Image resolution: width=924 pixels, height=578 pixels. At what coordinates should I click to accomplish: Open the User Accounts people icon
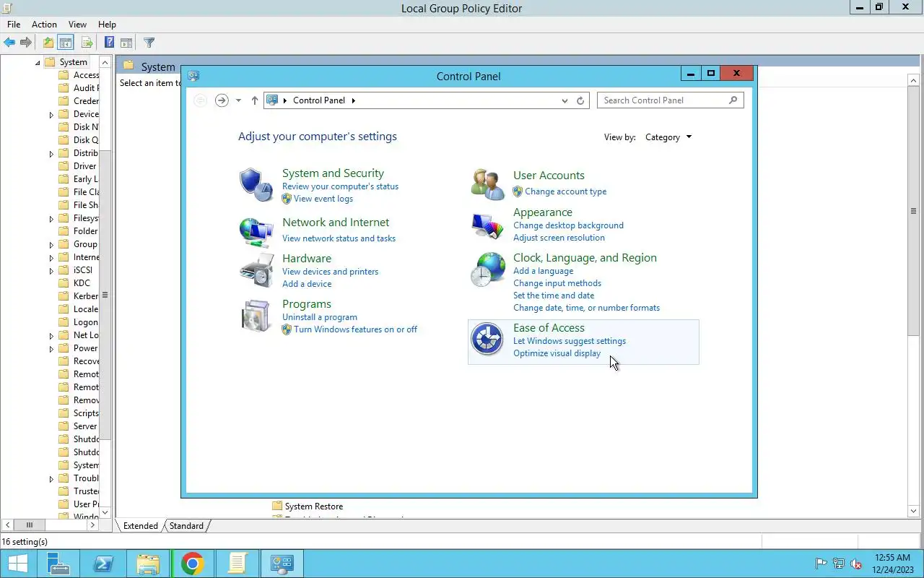487,184
